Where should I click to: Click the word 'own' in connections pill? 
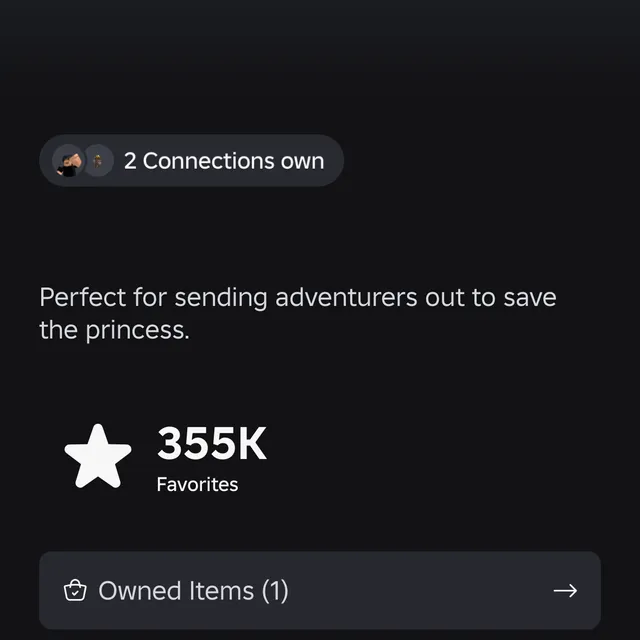point(302,161)
